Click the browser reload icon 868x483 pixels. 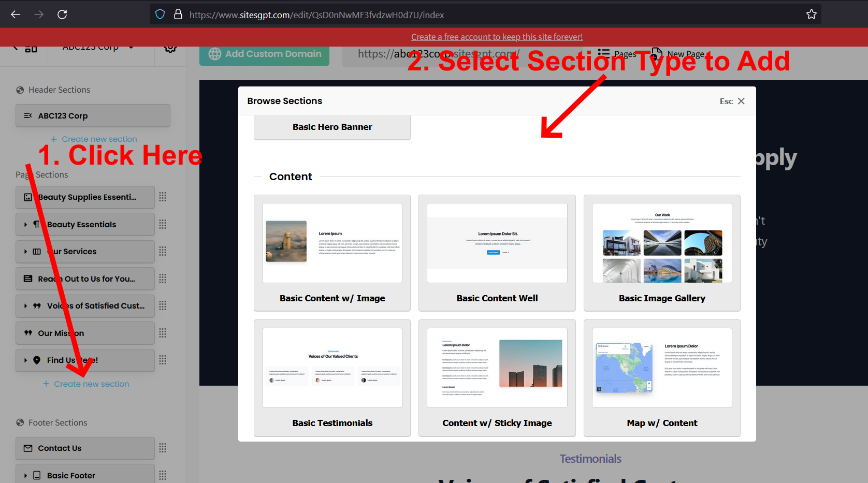pos(62,14)
